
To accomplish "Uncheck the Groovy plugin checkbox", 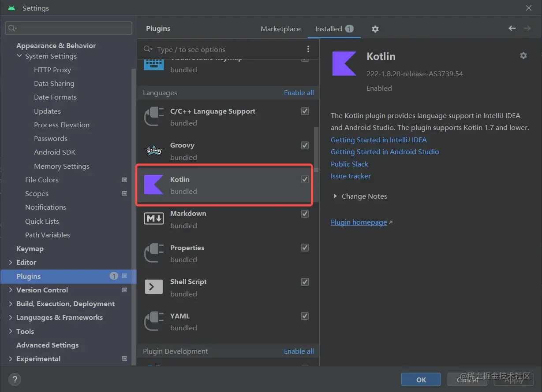I will pyautogui.click(x=305, y=145).
